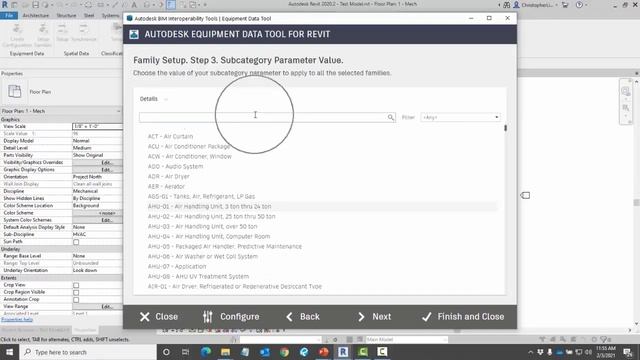Select AHU-07 - Application

(177, 267)
